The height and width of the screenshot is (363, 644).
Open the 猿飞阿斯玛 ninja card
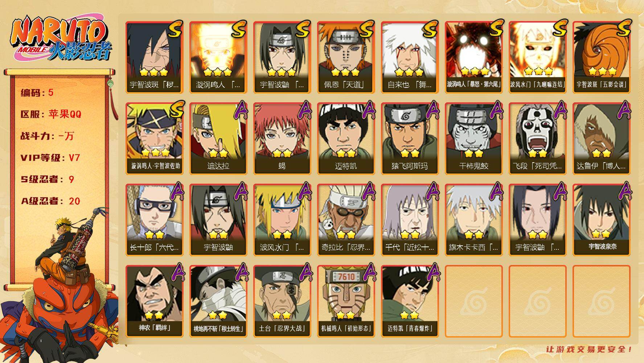click(x=410, y=138)
